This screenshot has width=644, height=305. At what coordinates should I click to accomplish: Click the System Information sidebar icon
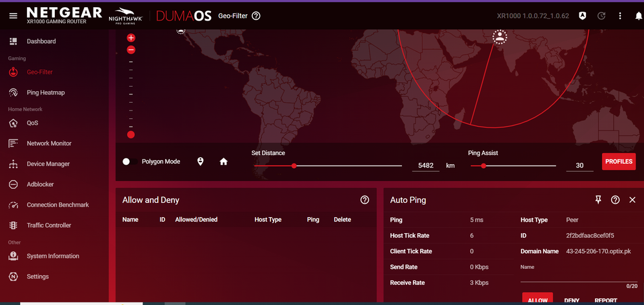13,256
